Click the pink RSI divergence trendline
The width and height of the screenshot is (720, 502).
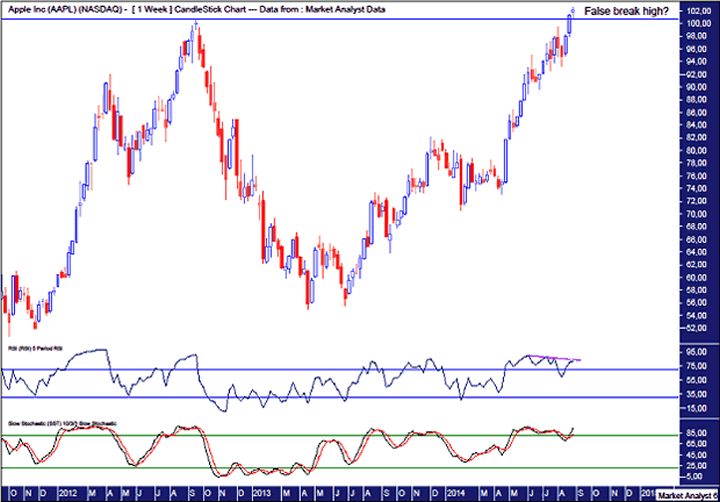555,358
